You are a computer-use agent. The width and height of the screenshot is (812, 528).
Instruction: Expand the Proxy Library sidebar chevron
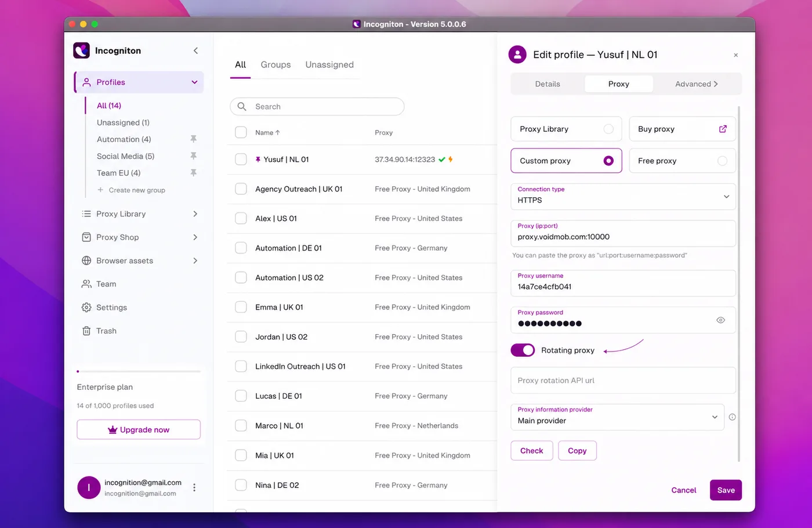(x=195, y=214)
